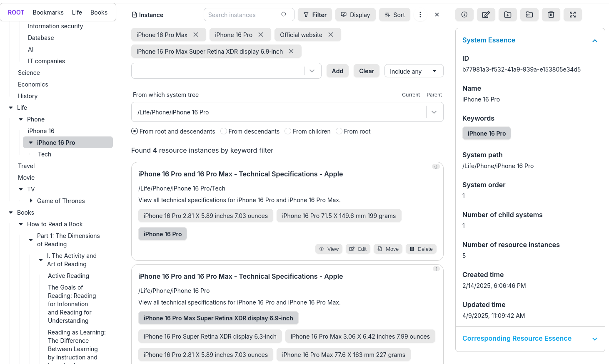The height and width of the screenshot is (364, 609).
Task: Open second iPhone 16 Pro Technical Specifications card title
Action: [240, 276]
